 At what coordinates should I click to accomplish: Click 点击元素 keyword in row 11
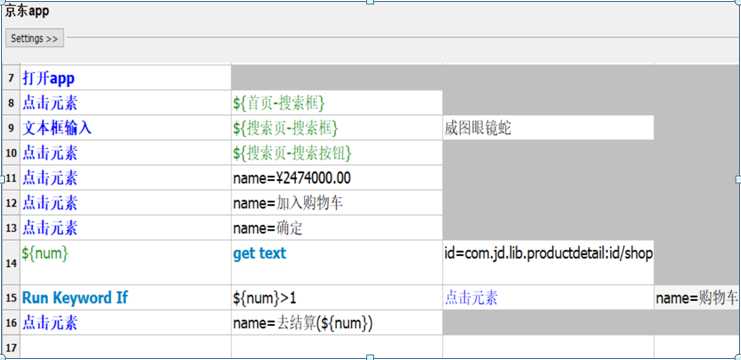click(x=126, y=178)
